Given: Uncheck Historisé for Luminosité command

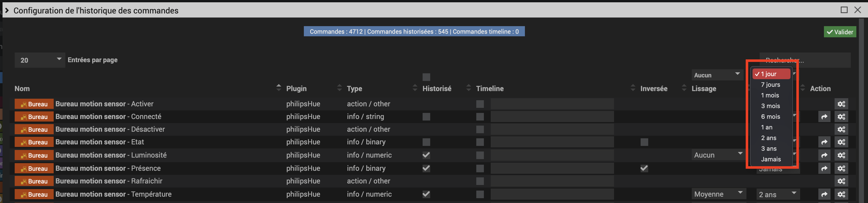Looking at the screenshot, I should [x=426, y=155].
